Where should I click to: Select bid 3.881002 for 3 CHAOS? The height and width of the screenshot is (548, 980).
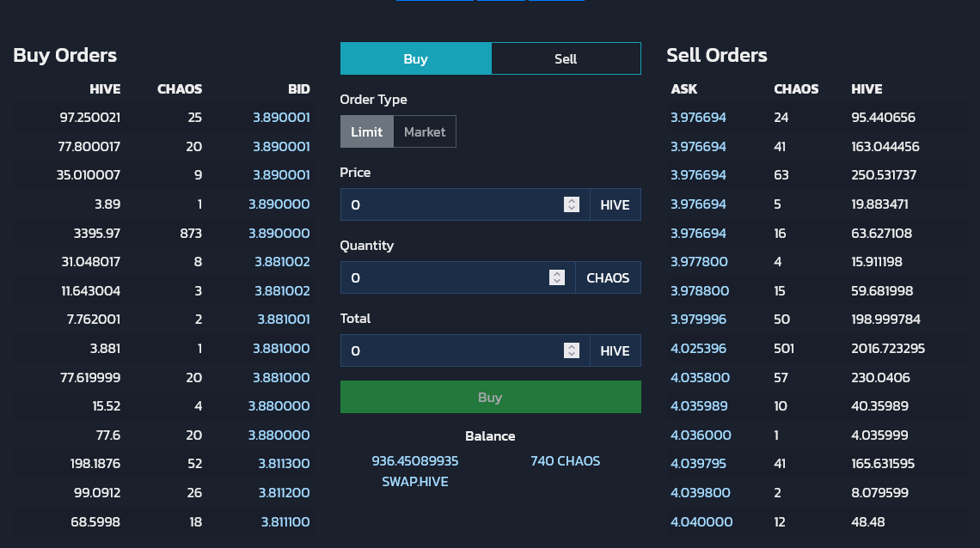(282, 291)
